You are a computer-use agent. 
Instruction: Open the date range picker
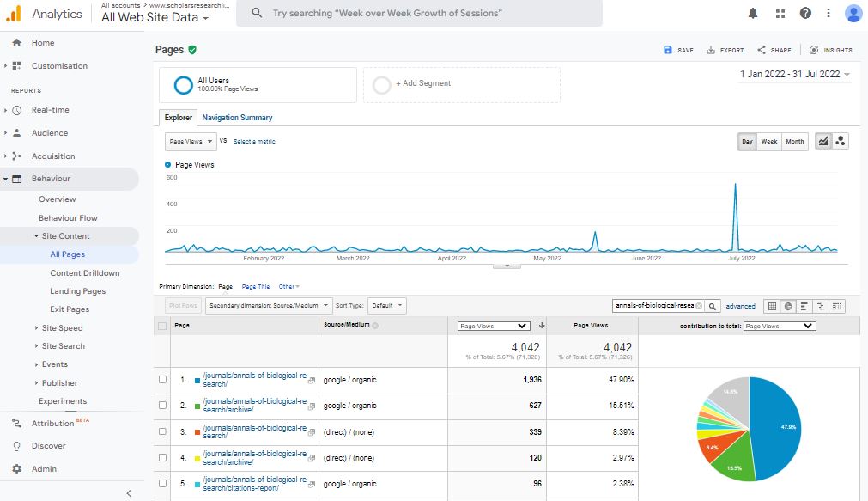pyautogui.click(x=795, y=75)
